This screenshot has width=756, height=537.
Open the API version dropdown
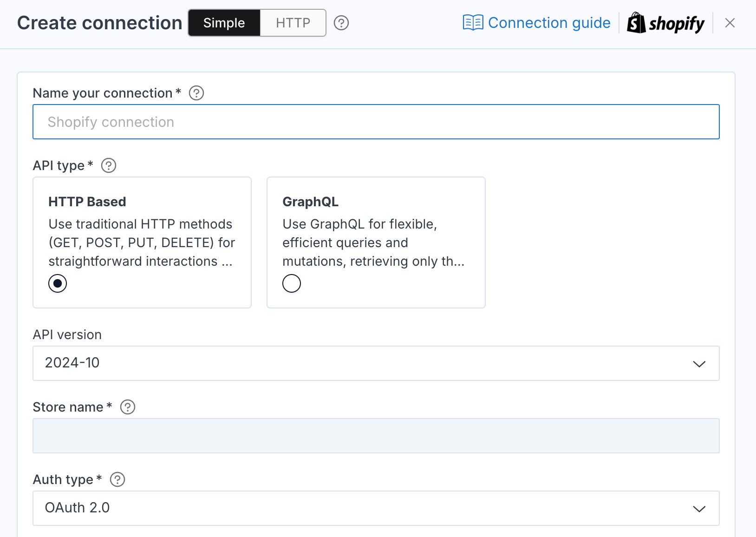pos(376,363)
